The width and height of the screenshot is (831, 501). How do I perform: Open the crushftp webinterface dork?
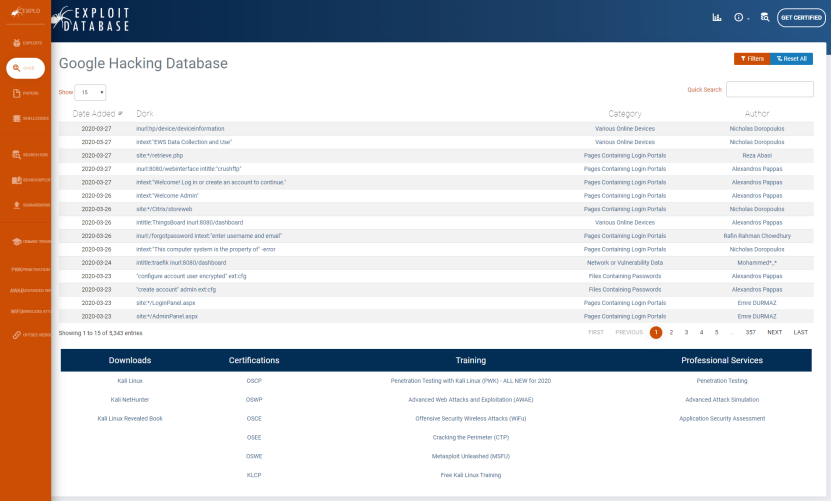click(189, 169)
